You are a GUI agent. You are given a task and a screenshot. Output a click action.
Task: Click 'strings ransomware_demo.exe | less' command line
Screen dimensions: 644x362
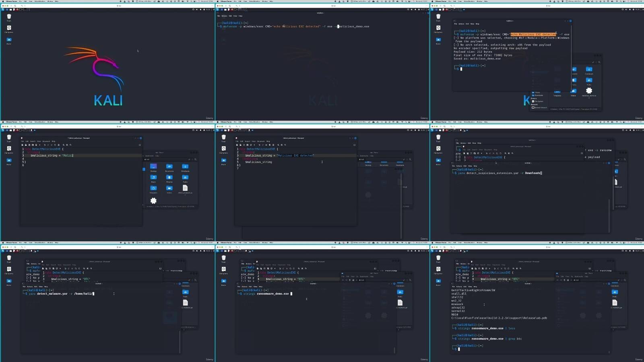pos(486,329)
